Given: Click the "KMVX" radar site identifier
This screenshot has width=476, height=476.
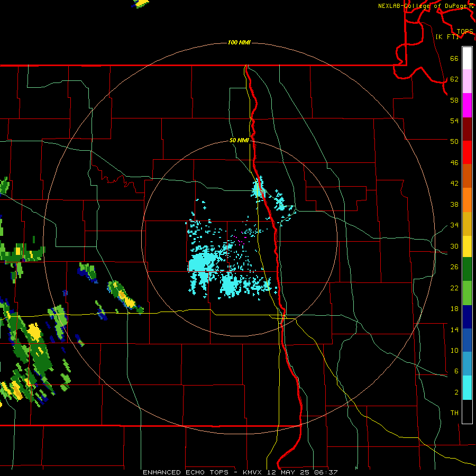Looking at the screenshot, I should [253, 472].
